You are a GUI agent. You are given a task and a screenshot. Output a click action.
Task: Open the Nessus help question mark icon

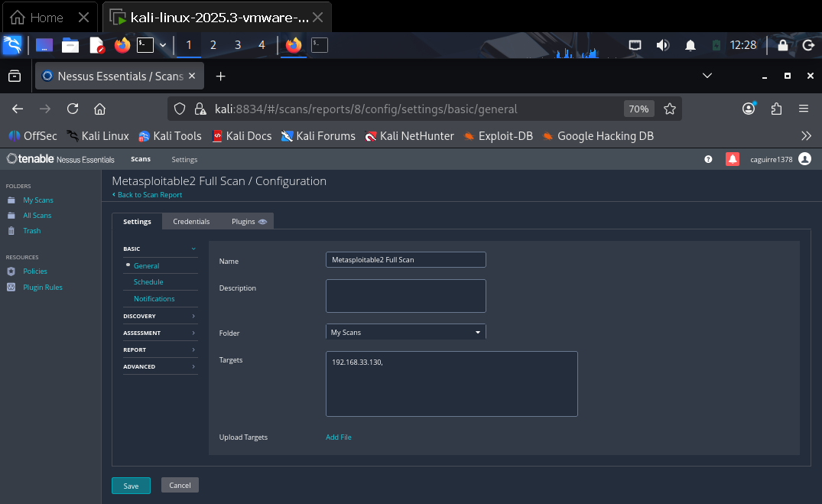(708, 159)
